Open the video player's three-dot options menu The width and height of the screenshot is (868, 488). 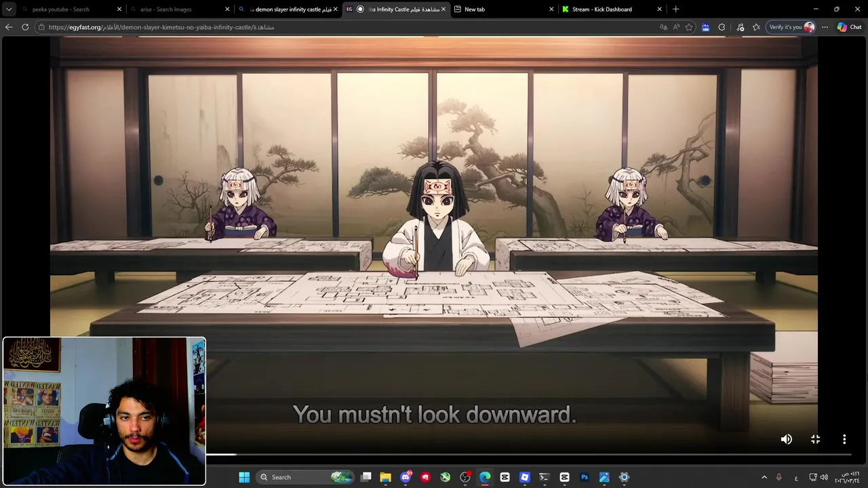pos(844,439)
